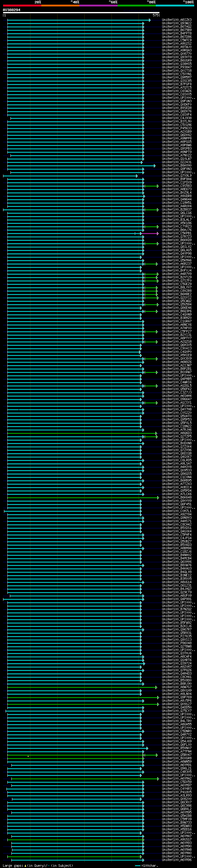Select the UniRef100_Q0C8X9 label
Screen dimensions: 197x868
177,358
